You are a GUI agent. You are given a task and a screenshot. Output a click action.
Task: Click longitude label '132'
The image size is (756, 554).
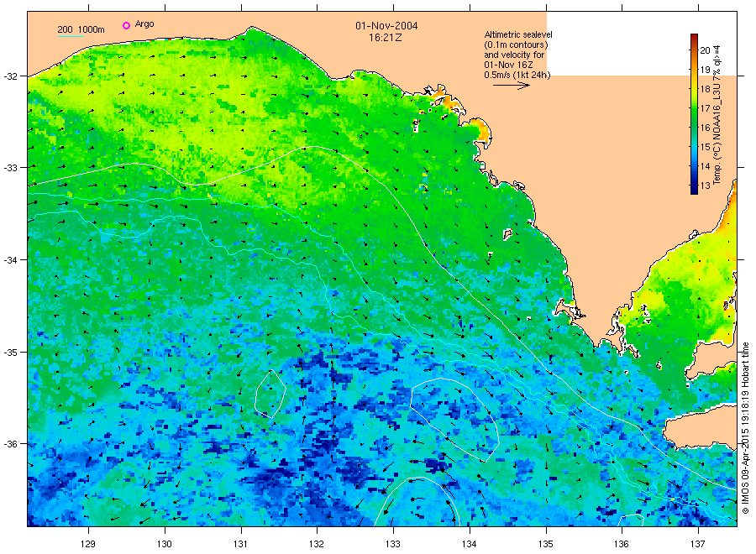click(x=317, y=544)
